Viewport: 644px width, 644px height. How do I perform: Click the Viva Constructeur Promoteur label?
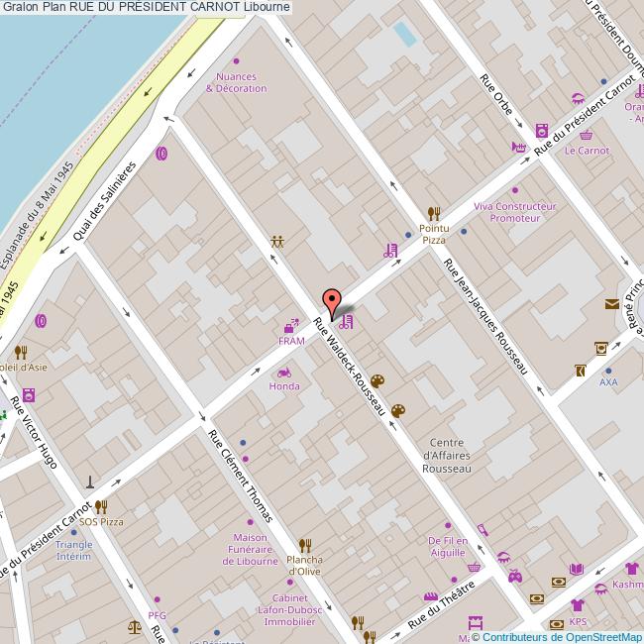point(515,212)
